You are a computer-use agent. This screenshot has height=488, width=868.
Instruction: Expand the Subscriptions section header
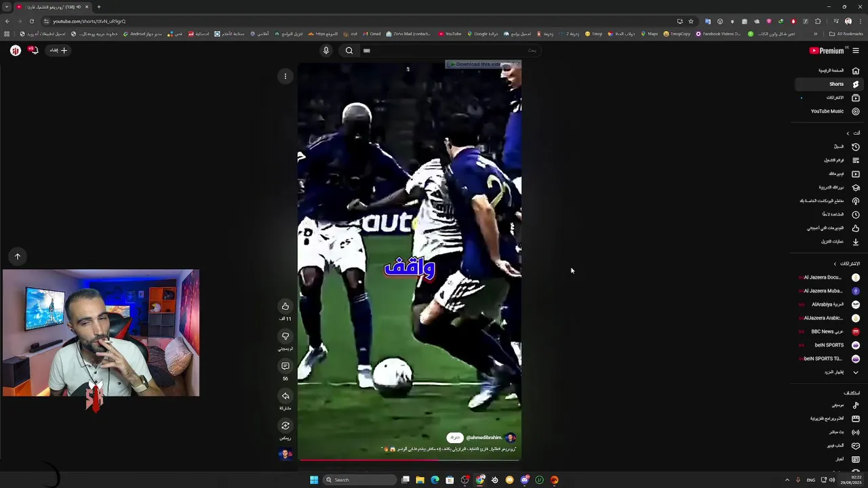[x=846, y=264]
